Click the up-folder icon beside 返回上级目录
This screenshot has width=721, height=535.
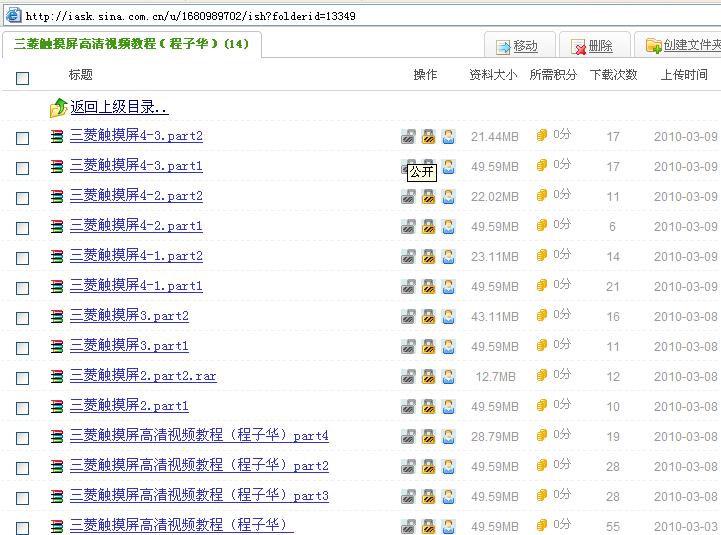(58, 108)
